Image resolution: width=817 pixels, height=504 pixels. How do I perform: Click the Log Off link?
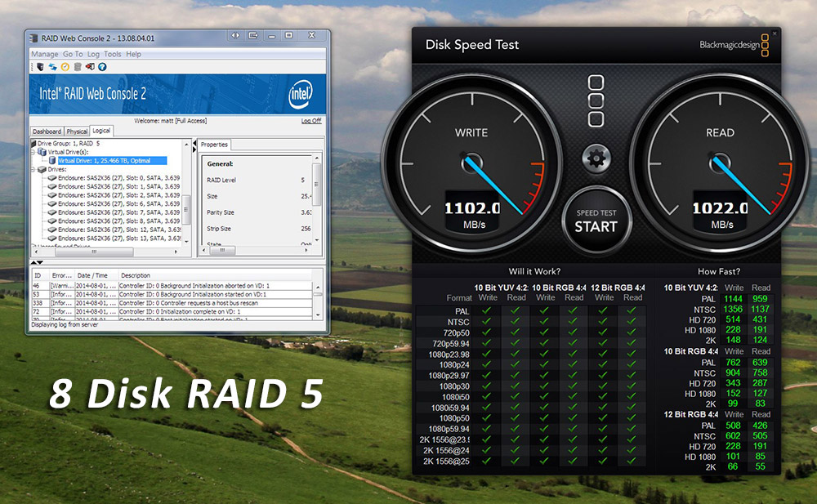(311, 121)
